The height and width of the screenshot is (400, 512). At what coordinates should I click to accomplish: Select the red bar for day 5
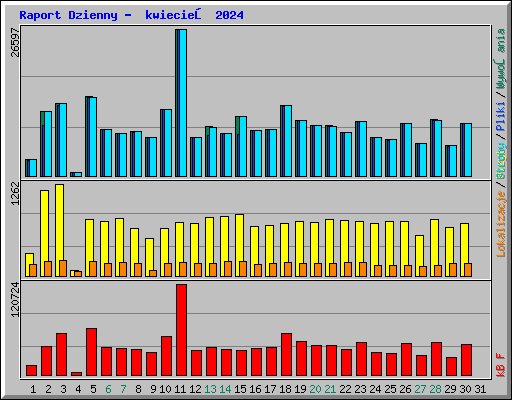(92, 352)
